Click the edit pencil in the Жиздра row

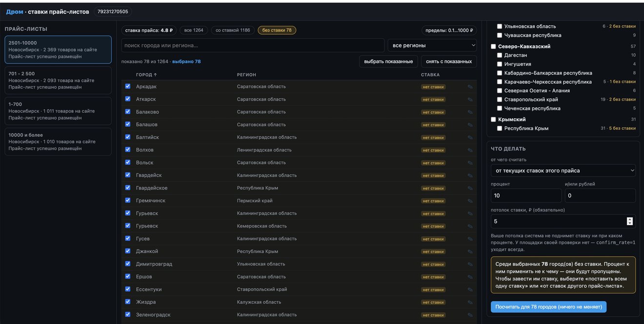pyautogui.click(x=470, y=302)
